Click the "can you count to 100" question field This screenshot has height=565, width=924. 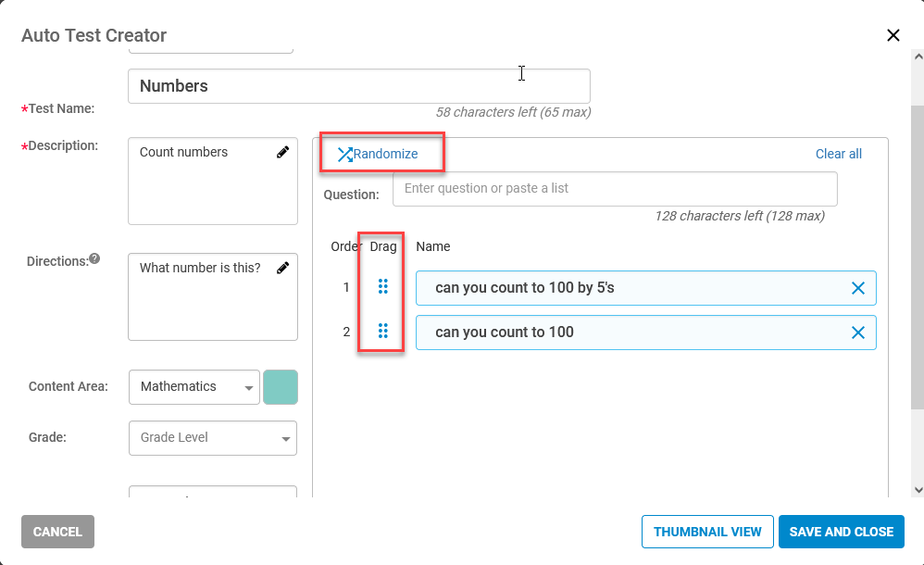pyautogui.click(x=646, y=333)
